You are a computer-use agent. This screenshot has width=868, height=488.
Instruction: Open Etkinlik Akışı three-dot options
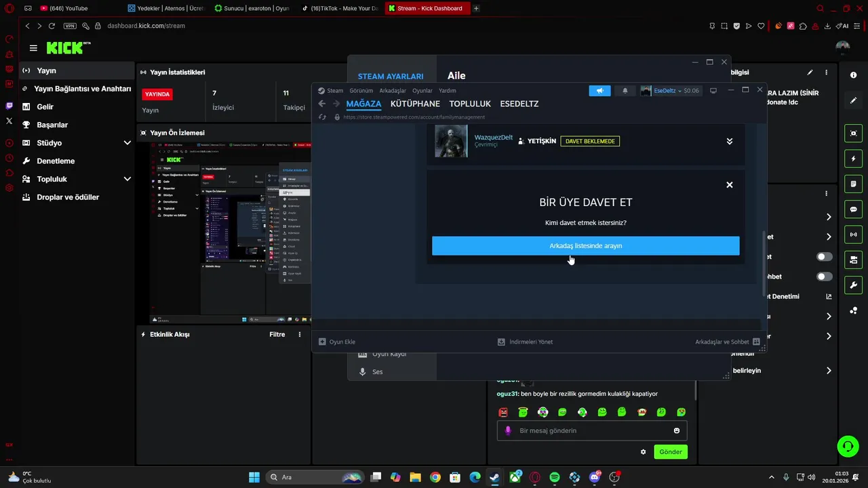(300, 334)
